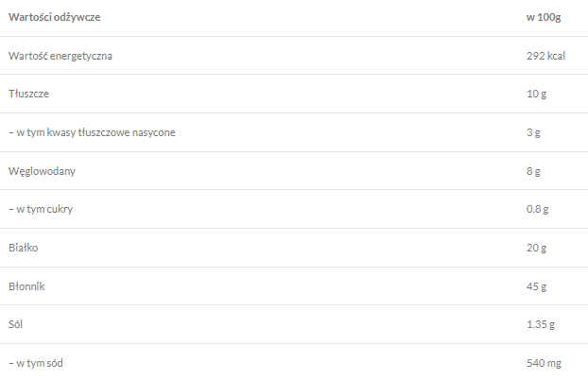Click 'w tym kwasy tłuszczowe nasycone' label
588x380 pixels.
92,132
